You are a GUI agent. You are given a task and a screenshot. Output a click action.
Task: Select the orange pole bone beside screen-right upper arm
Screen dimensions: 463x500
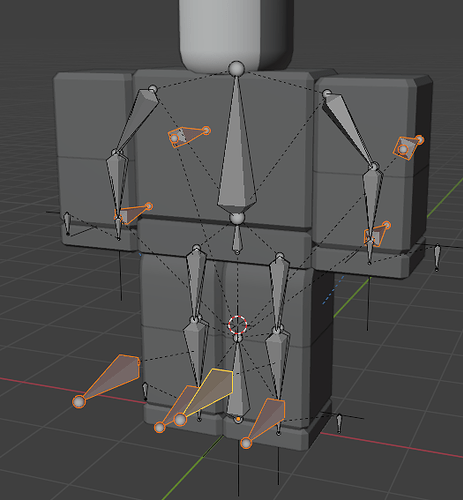pos(408,147)
